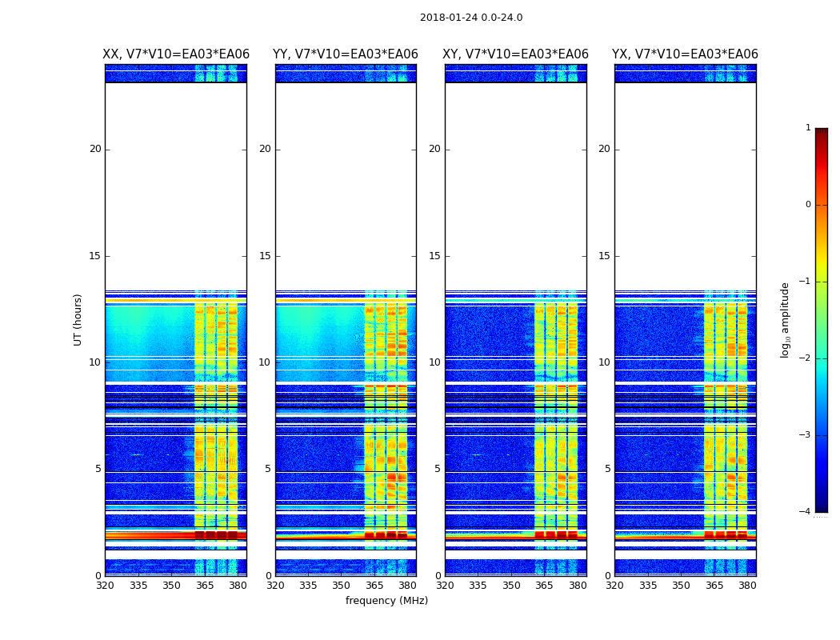Click the colorbar tick label −2
840x640 pixels.
click(805, 358)
